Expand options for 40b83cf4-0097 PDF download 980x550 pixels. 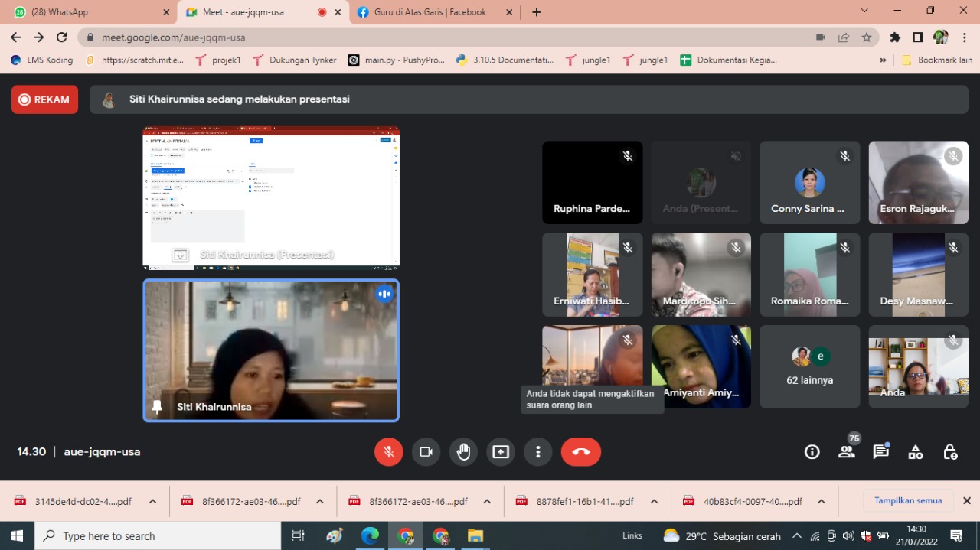click(822, 502)
